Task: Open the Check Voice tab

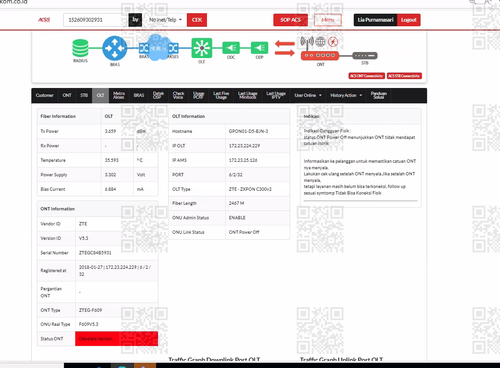Action: click(178, 95)
